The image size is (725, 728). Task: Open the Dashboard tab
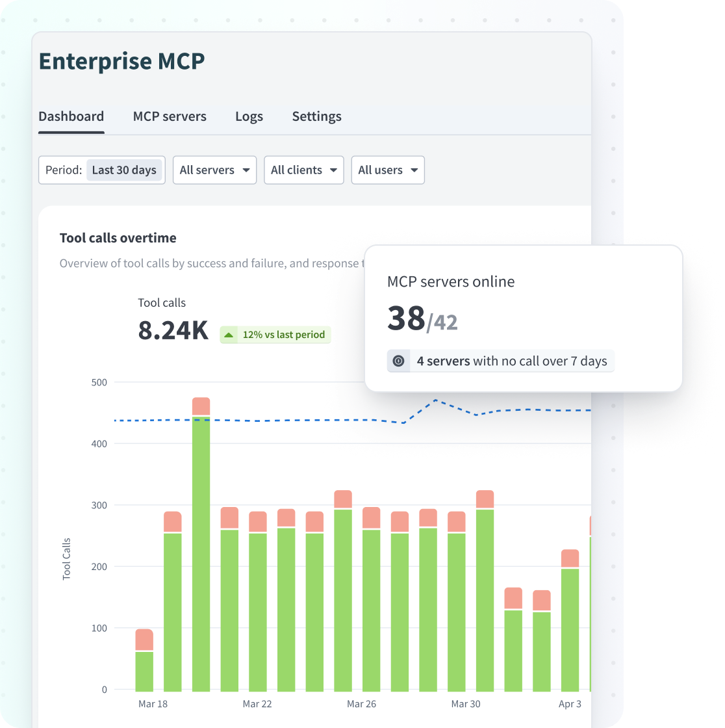[71, 116]
